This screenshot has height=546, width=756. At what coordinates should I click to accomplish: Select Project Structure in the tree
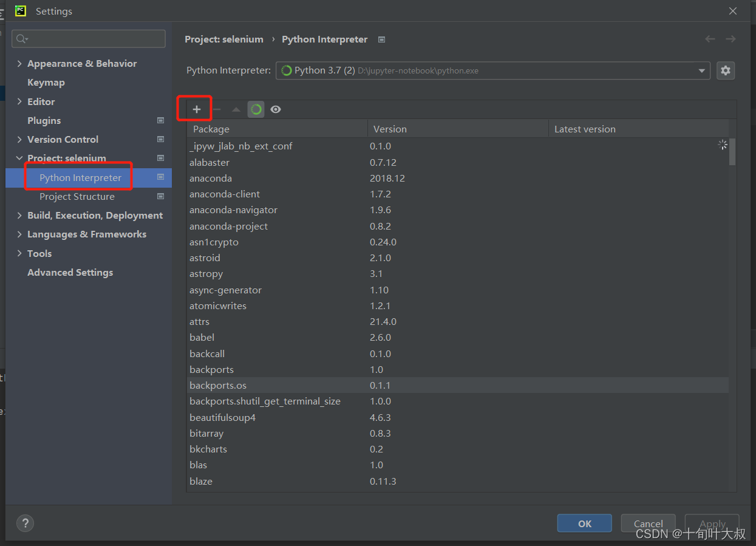pyautogui.click(x=77, y=196)
